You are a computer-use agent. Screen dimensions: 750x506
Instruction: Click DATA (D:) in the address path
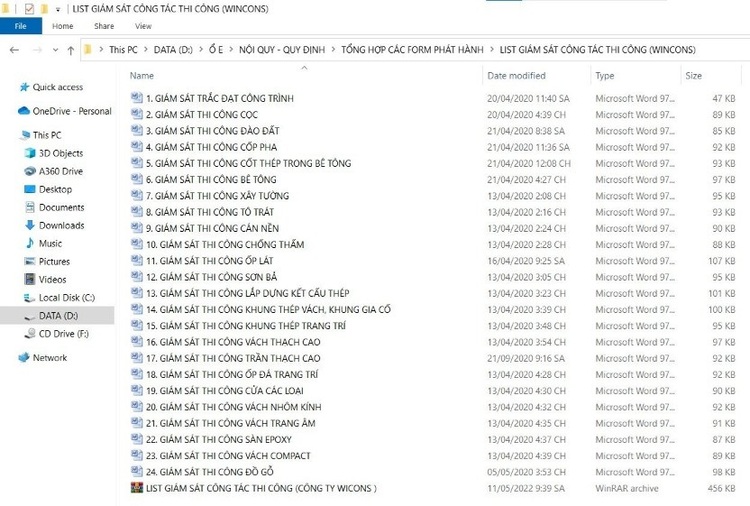tap(173, 50)
